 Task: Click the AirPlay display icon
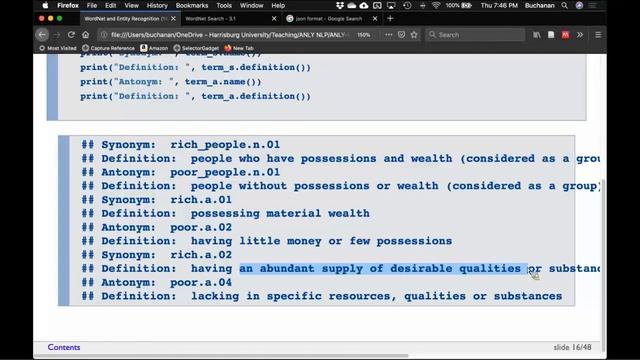(391, 5)
